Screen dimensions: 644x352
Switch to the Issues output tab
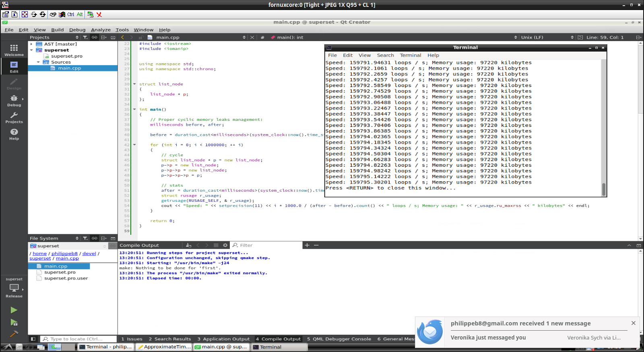pyautogui.click(x=132, y=339)
